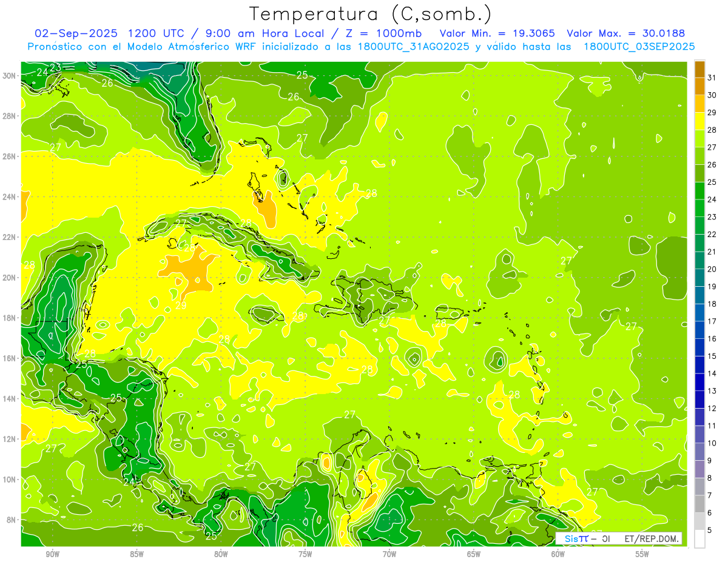Click the 18N latitude axis label
728x562 pixels.
[9, 318]
